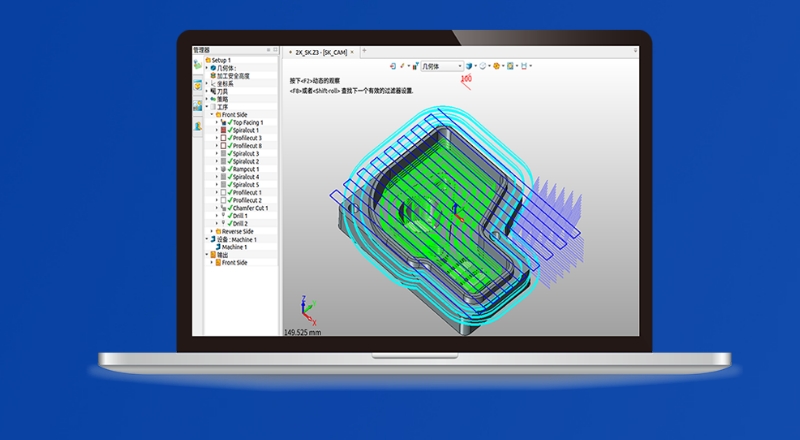
Task: Open the 几何体 filter dropdown
Action: [440, 66]
